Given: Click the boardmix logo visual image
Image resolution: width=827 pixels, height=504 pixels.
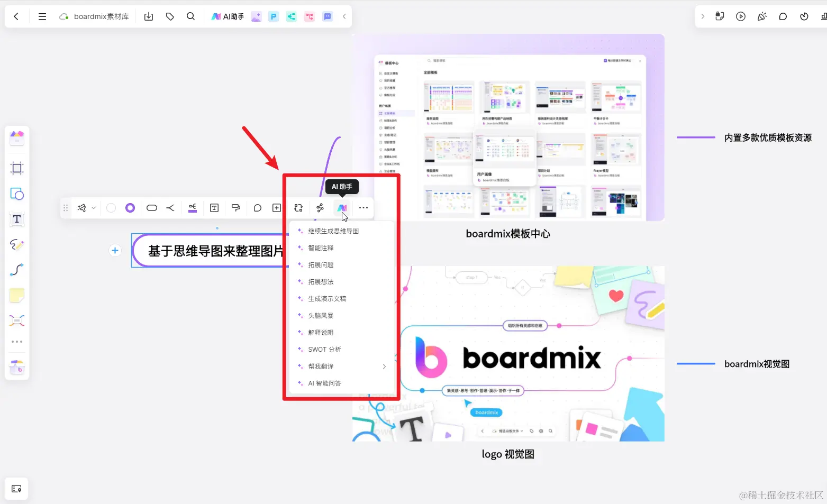Looking at the screenshot, I should [x=508, y=353].
